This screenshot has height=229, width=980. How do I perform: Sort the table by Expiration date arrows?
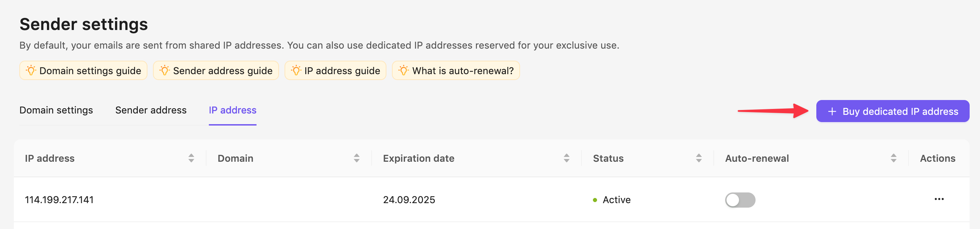[566, 158]
